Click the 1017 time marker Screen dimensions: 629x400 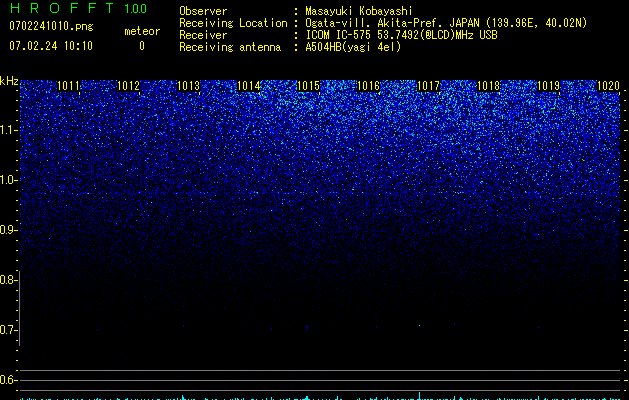tap(428, 86)
